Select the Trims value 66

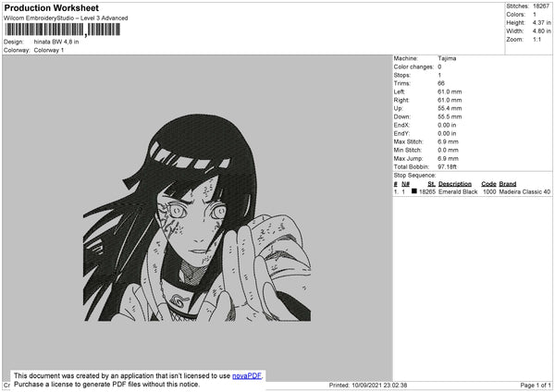point(441,83)
